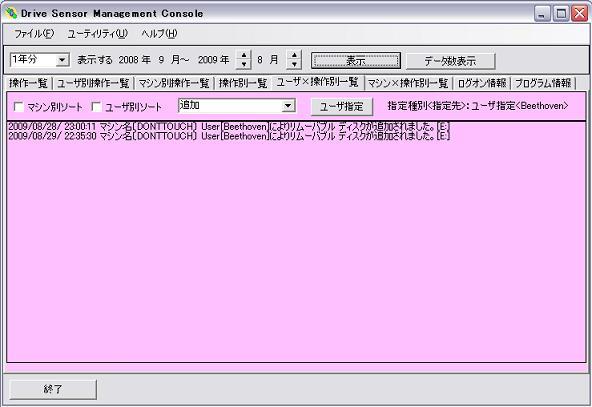
Task: Click the データ数表示 button
Action: click(450, 60)
